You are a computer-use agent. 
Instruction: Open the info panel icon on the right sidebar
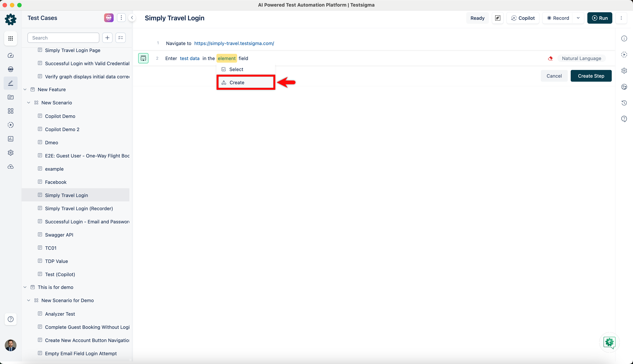pyautogui.click(x=624, y=38)
